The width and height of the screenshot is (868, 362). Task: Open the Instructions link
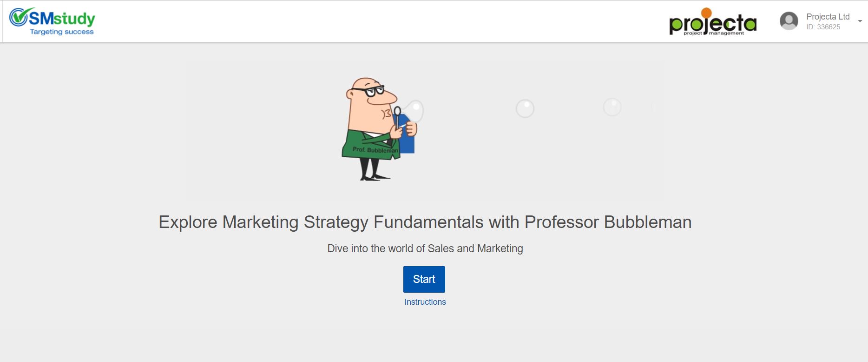(425, 302)
